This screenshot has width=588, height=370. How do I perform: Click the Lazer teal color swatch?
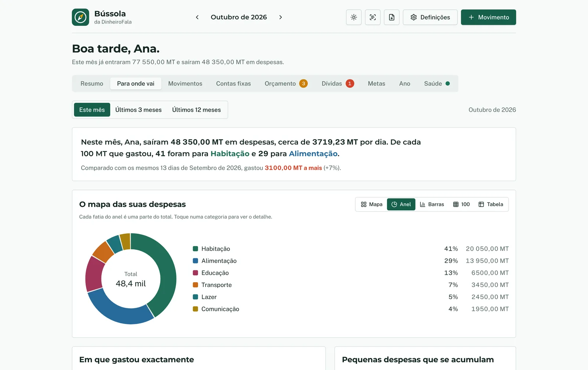coord(196,297)
